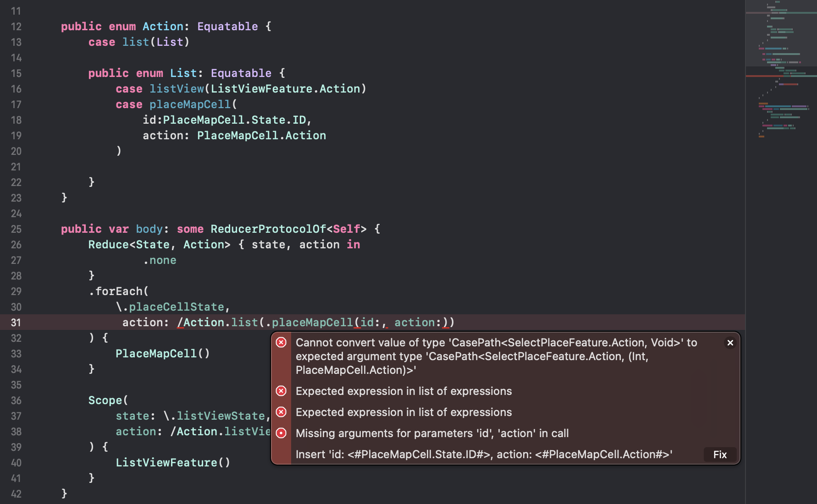Click 'placeMapCell' on error line 31
The width and height of the screenshot is (817, 504).
312,323
